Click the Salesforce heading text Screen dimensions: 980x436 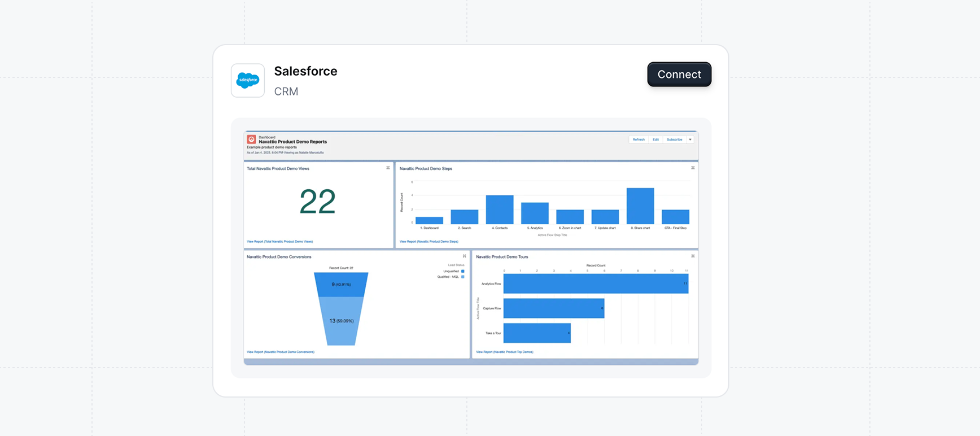tap(305, 71)
